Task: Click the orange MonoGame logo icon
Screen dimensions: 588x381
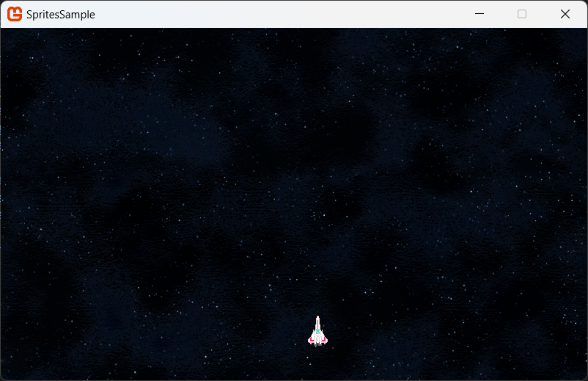Action: pyautogui.click(x=15, y=14)
